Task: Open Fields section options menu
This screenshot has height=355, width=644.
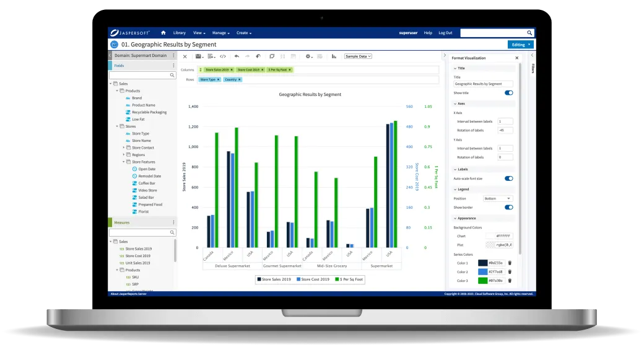Action: [x=173, y=65]
